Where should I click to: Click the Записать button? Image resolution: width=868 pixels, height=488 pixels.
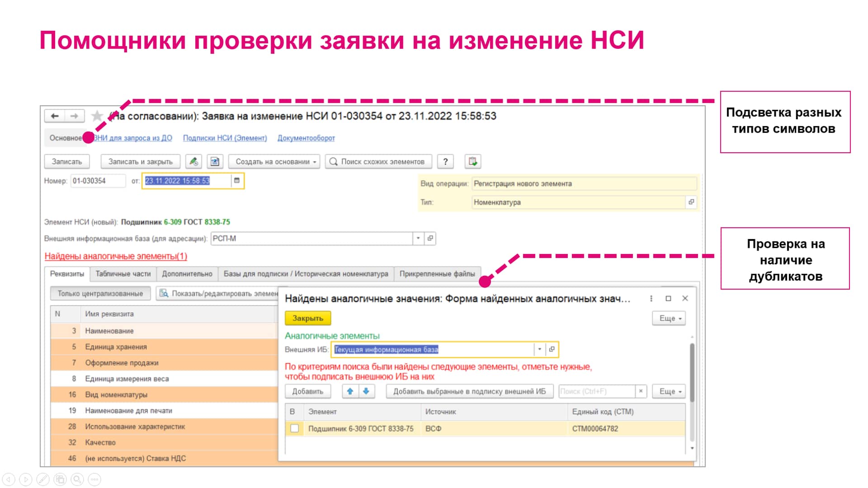[x=67, y=162]
